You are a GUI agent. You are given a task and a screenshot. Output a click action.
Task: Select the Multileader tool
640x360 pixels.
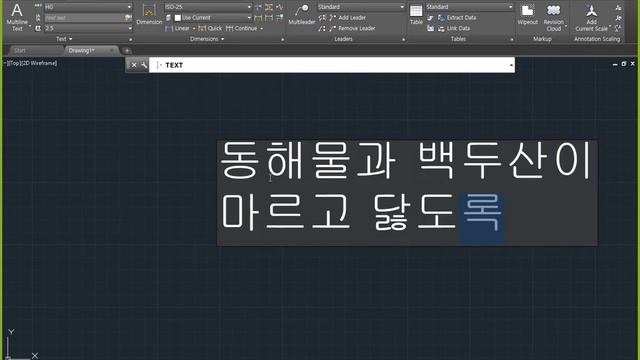302,14
